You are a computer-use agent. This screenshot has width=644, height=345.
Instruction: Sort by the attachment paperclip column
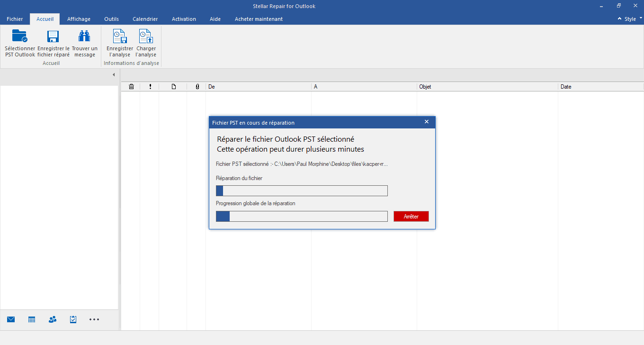coord(197,87)
